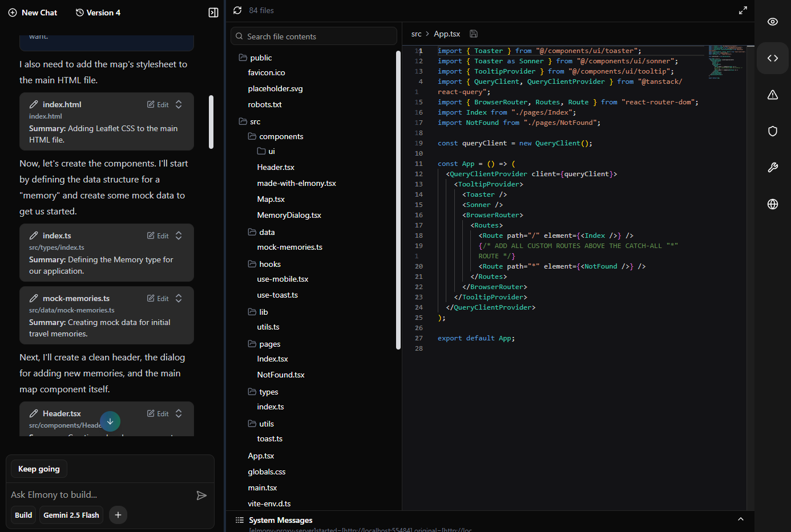The image size is (791, 532).
Task: Collapse the System Messages panel
Action: click(x=740, y=519)
